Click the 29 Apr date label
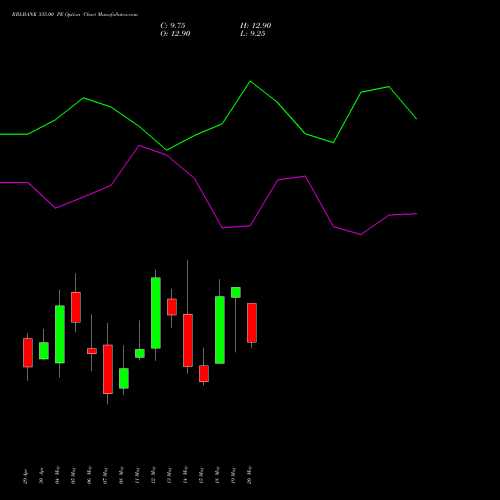The width and height of the screenshot is (500, 500). (26, 477)
